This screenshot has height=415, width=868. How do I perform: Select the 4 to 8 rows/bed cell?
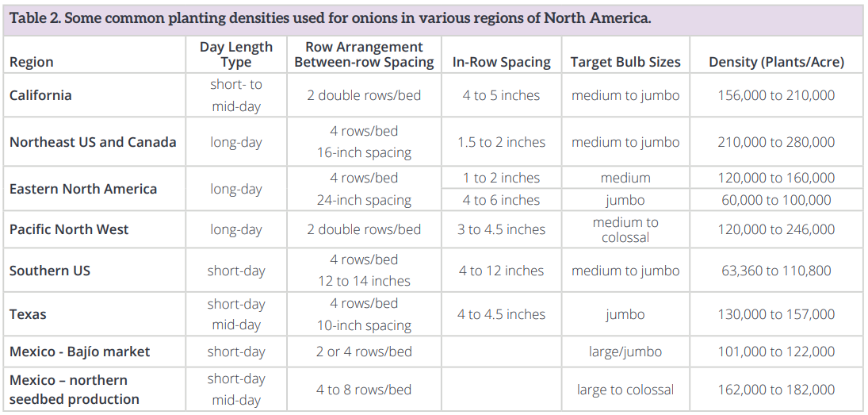(x=364, y=390)
